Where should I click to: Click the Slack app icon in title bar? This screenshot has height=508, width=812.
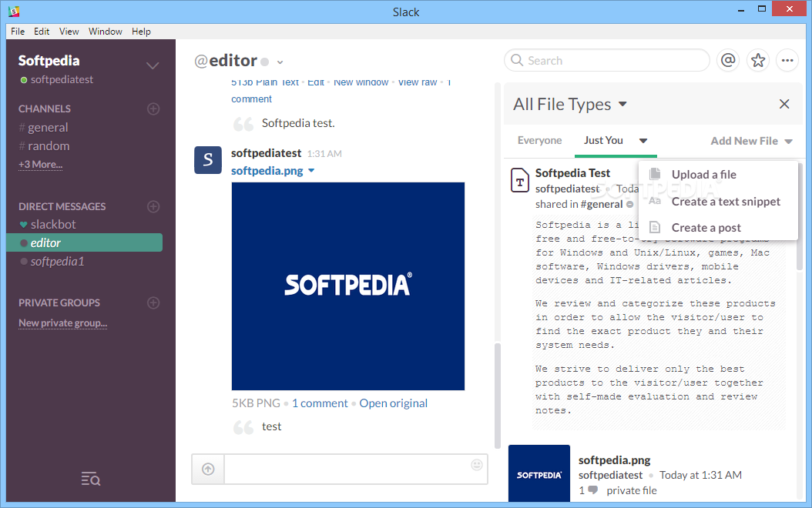coord(14,11)
